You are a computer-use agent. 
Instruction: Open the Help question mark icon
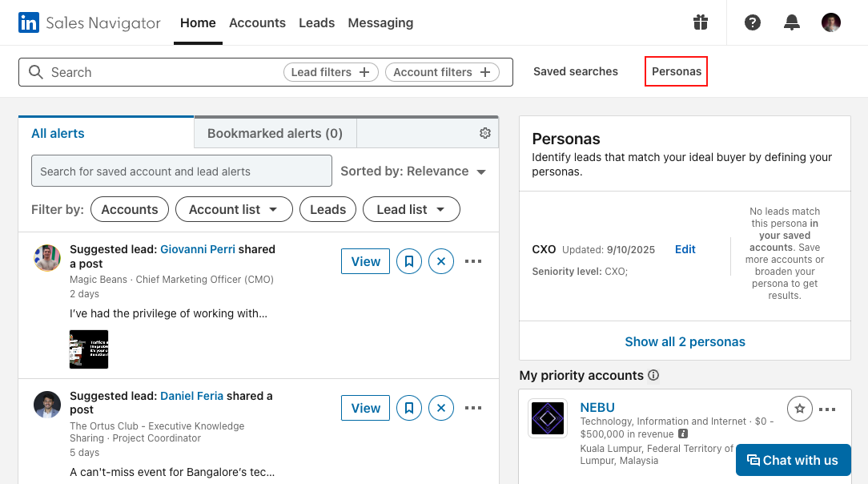click(x=753, y=22)
